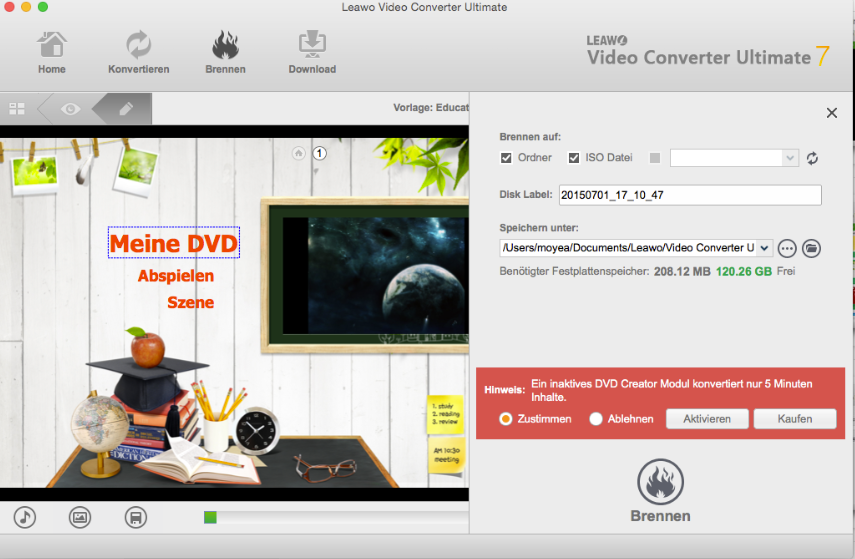Switch to Konvertieren module
Screen dimensions: 855x559
tap(139, 53)
